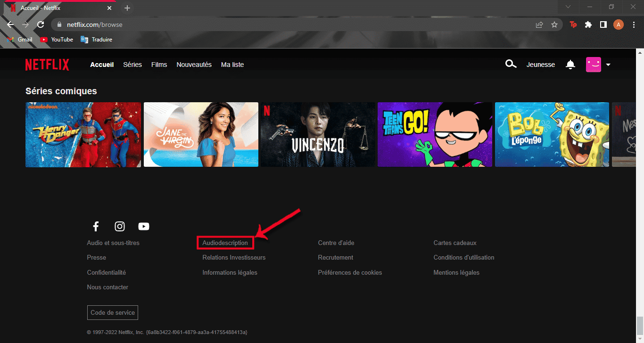Open the notifications bell

[570, 65]
